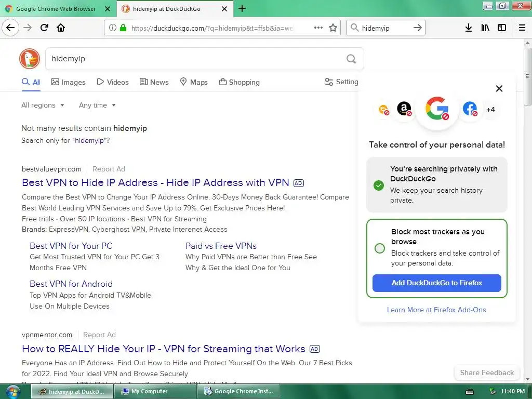Open the Settings menu on results page

tap(341, 82)
